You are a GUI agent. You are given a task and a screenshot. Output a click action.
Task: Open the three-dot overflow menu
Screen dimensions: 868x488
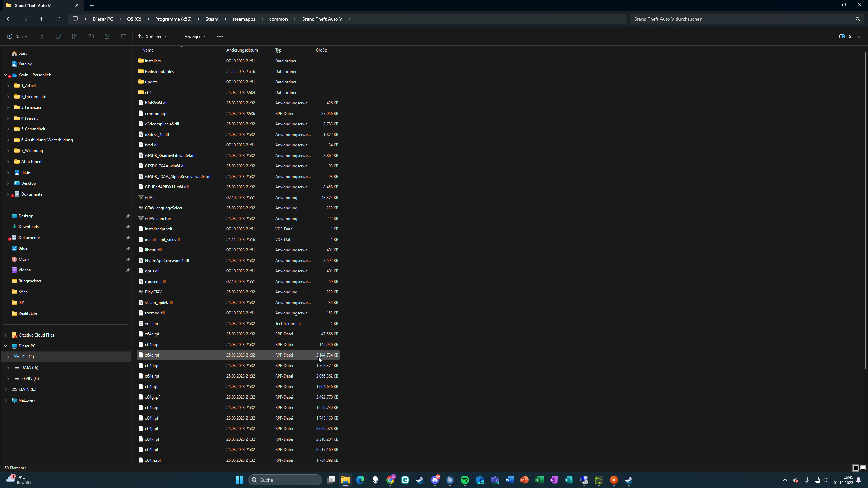220,36
